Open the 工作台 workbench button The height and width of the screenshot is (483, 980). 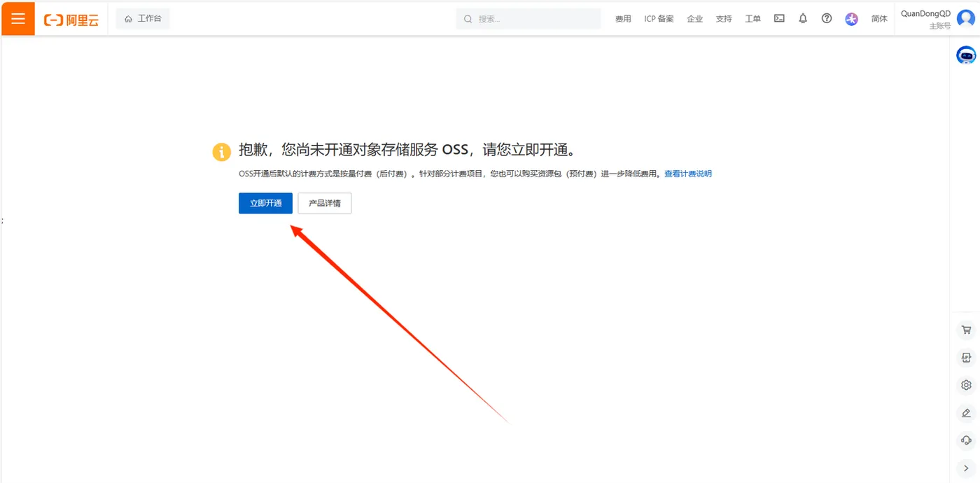coord(143,19)
